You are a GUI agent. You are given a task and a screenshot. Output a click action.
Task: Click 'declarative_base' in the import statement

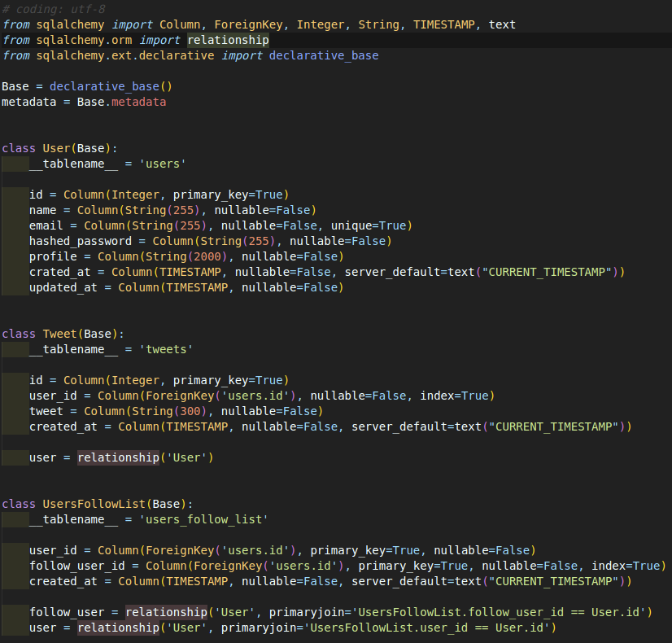click(324, 55)
